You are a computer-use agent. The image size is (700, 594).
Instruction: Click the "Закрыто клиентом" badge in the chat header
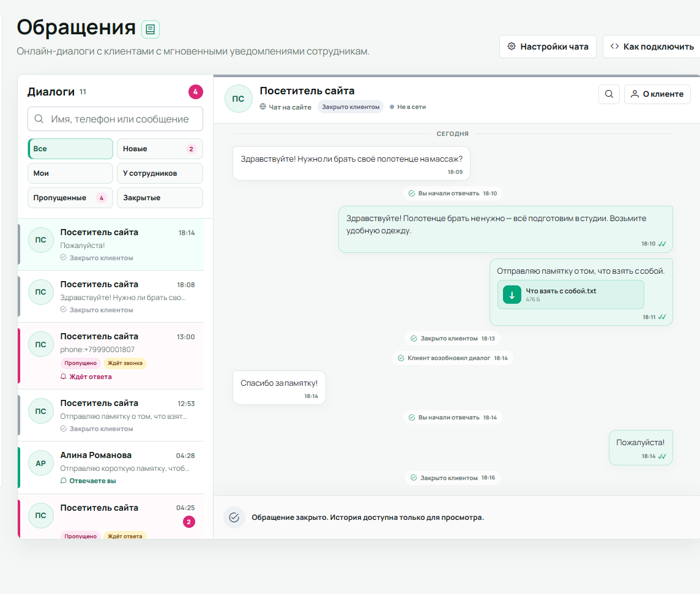tap(351, 107)
